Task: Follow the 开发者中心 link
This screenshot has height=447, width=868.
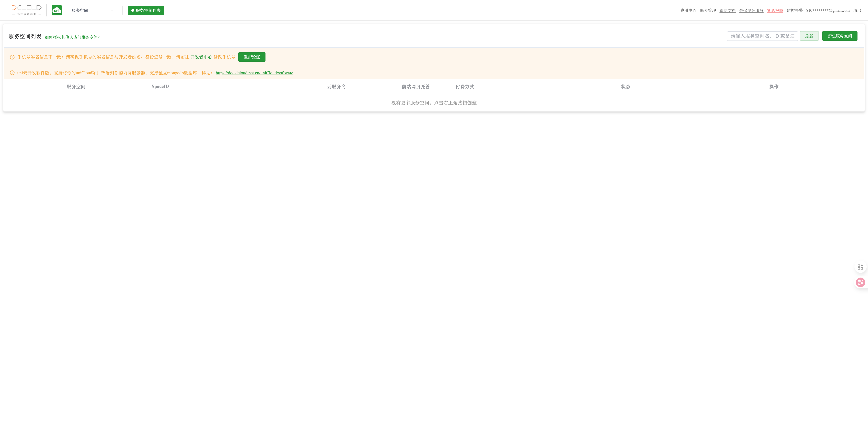Action: 201,57
